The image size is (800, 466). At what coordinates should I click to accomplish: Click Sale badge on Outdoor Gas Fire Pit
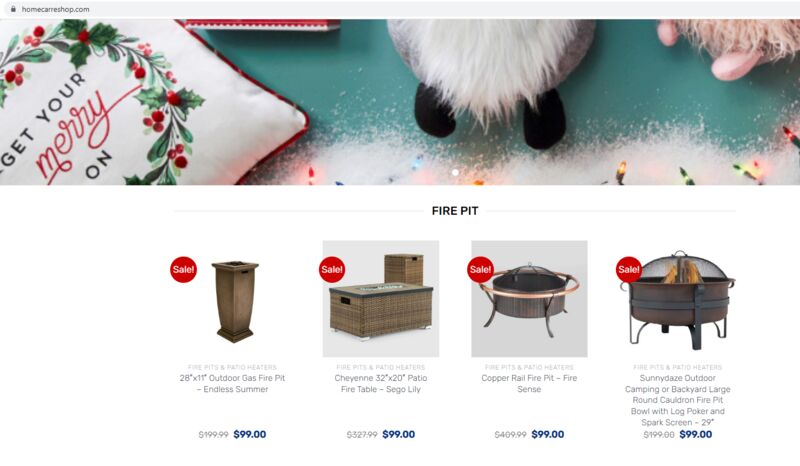(x=183, y=269)
